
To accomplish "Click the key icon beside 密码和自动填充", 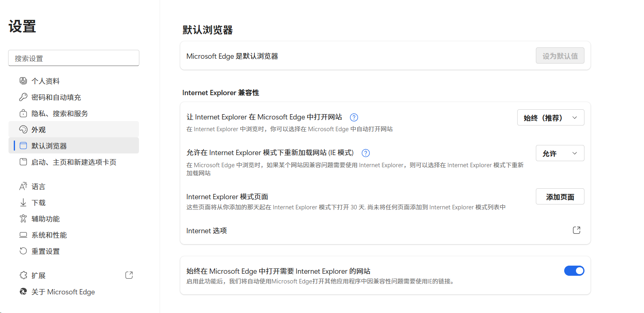I will [23, 97].
